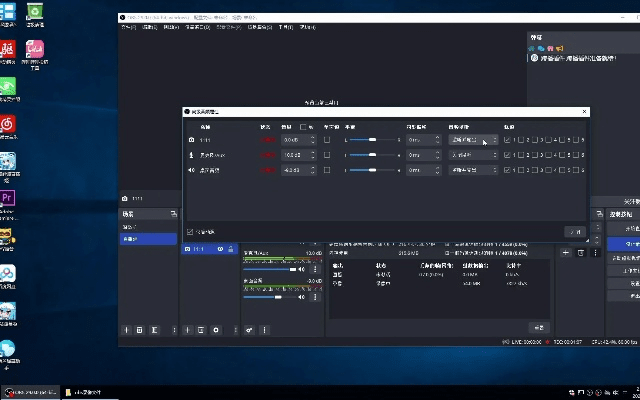Close the advanced audio properties dialog button
This screenshot has width=640, height=400.
click(x=574, y=231)
